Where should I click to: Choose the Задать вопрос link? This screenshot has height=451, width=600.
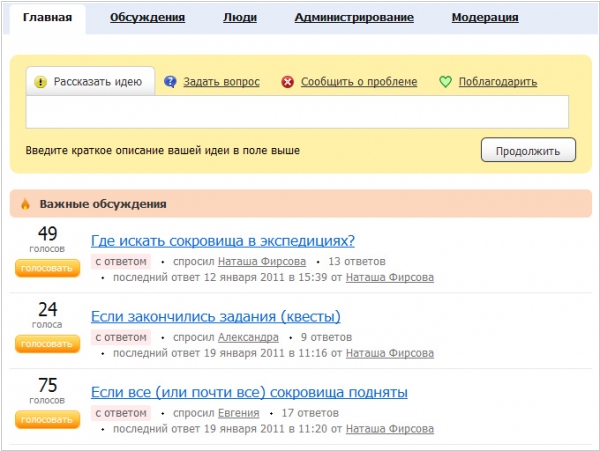[221, 82]
